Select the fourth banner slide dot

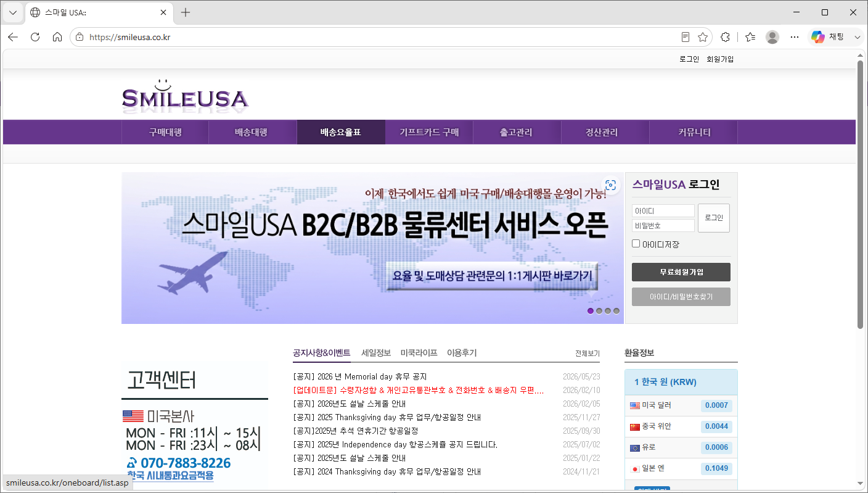tap(616, 311)
